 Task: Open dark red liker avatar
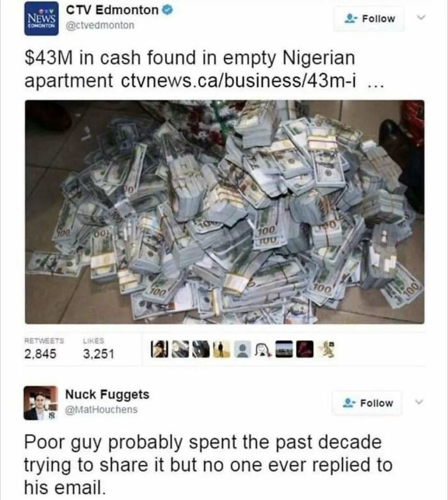[305, 349]
